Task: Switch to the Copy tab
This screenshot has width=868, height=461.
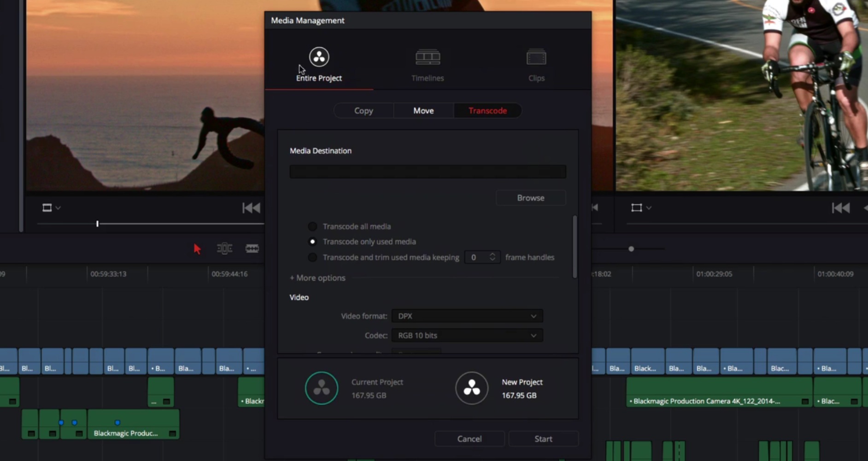Action: (x=364, y=111)
